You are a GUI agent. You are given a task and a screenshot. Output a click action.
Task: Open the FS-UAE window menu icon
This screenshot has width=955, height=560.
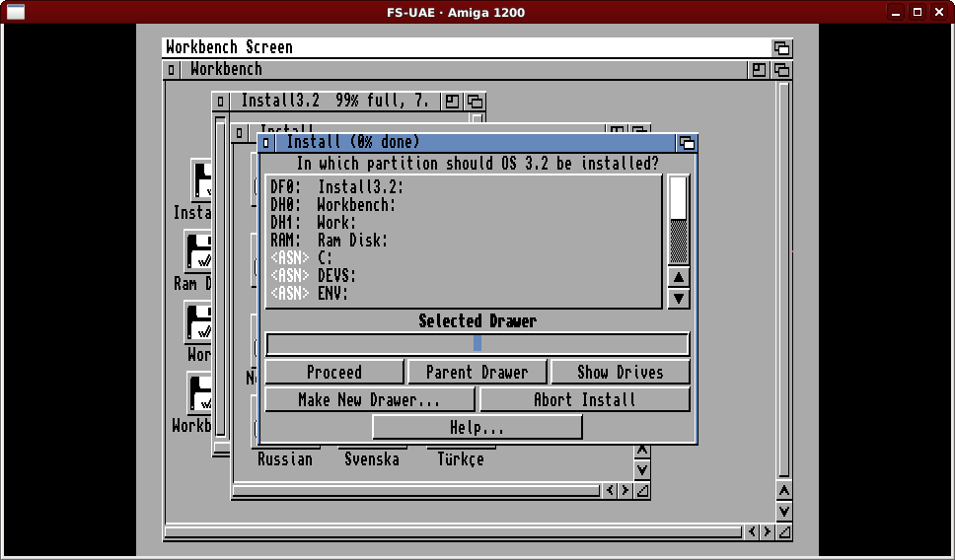16,12
